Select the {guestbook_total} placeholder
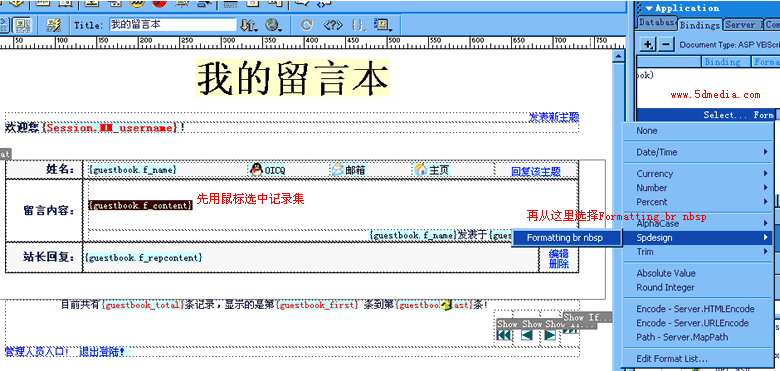This screenshot has height=371, width=780. [143, 304]
